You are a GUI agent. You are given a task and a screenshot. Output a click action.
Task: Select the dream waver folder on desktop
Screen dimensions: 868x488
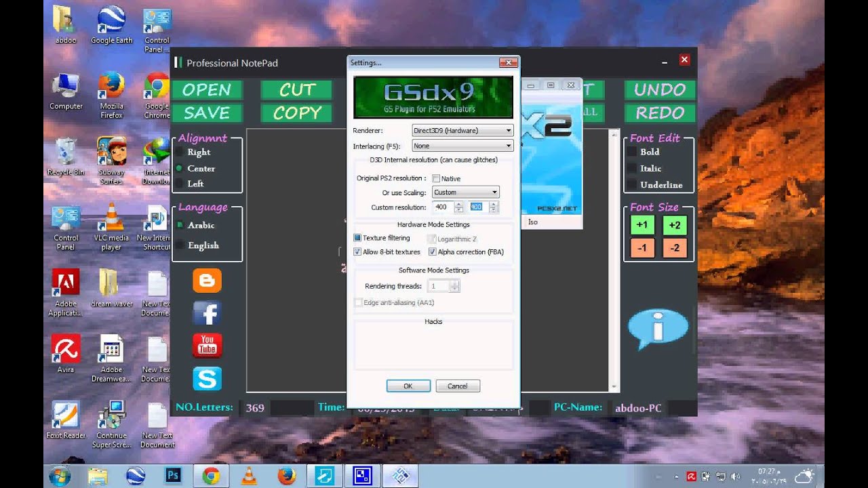point(111,288)
